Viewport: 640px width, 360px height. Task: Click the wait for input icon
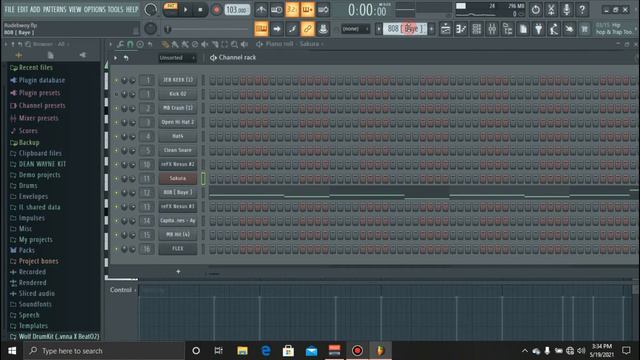tap(276, 9)
